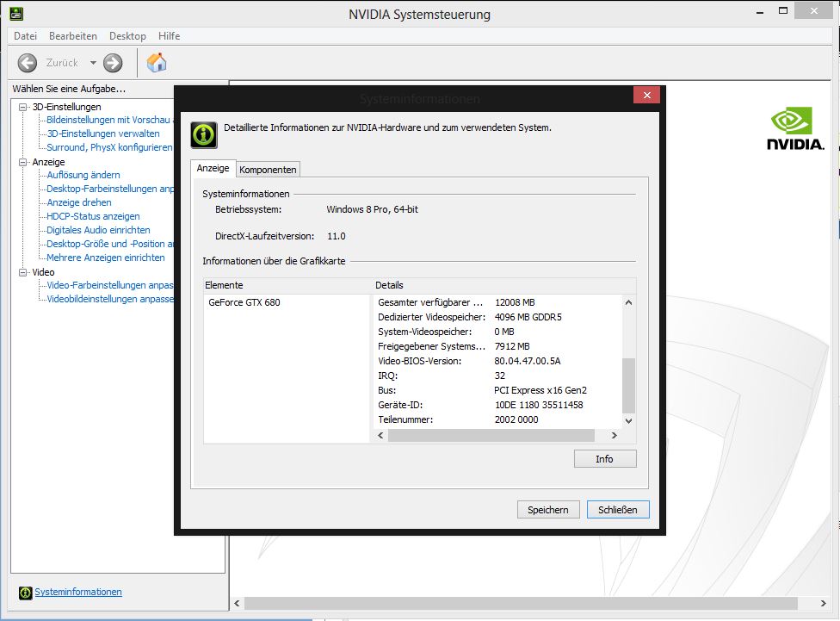The image size is (840, 621).
Task: Click the Windows 8 Pro, 64-bit value
Action: (x=373, y=209)
